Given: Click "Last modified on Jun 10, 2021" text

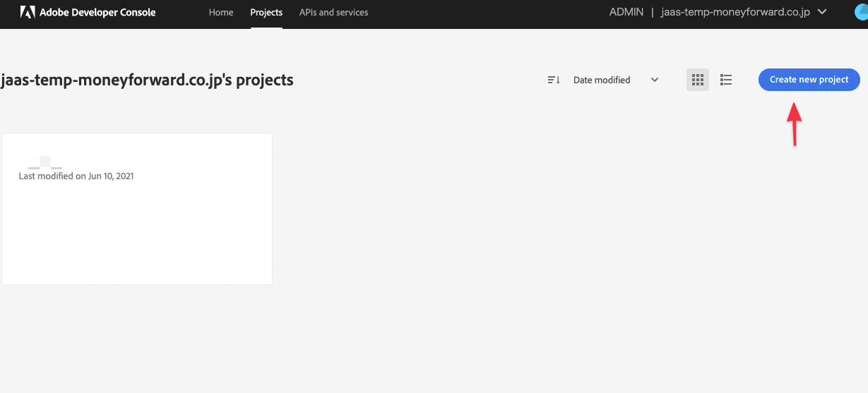Looking at the screenshot, I should tap(76, 176).
